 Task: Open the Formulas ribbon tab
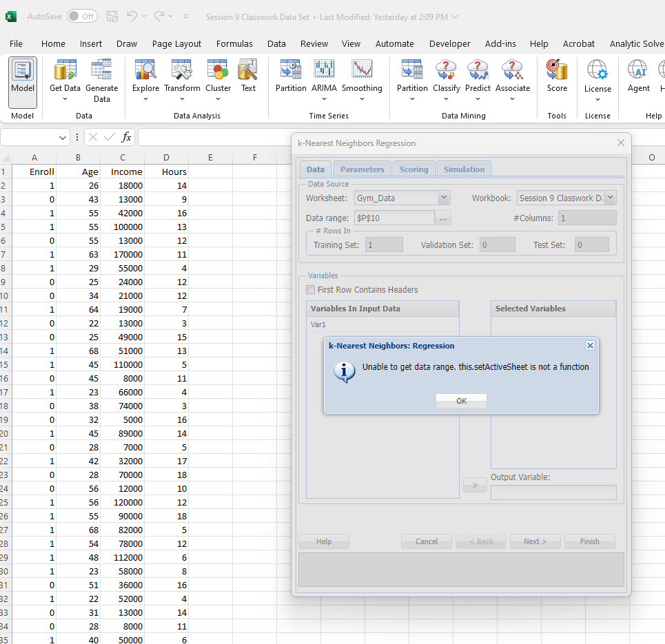234,43
